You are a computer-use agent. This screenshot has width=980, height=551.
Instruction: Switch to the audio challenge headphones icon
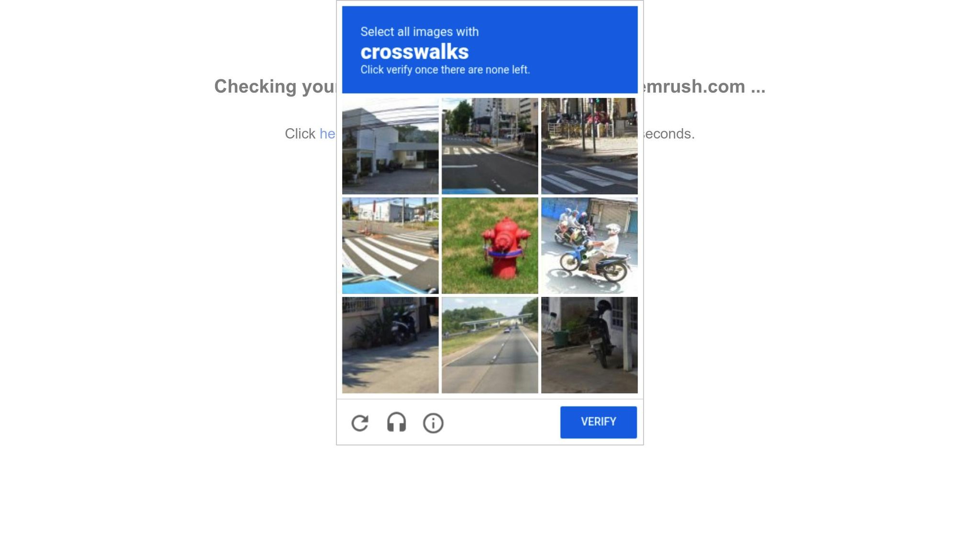[x=396, y=422]
